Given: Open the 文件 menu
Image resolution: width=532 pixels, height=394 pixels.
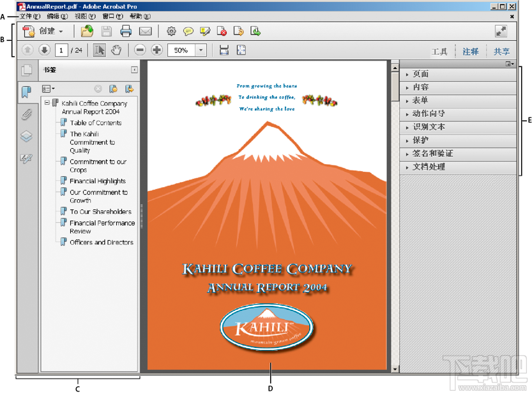Looking at the screenshot, I should pos(26,17).
